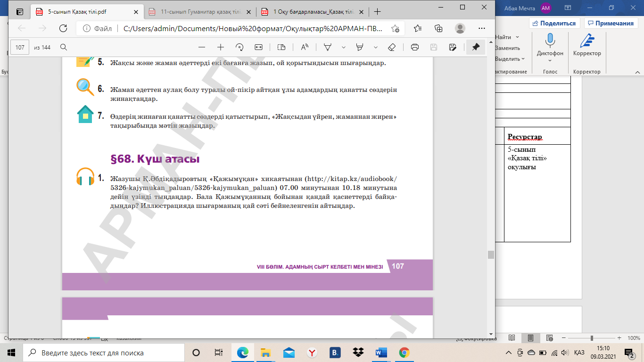
Task: Switch Word to Print Layout view
Action: (530, 338)
